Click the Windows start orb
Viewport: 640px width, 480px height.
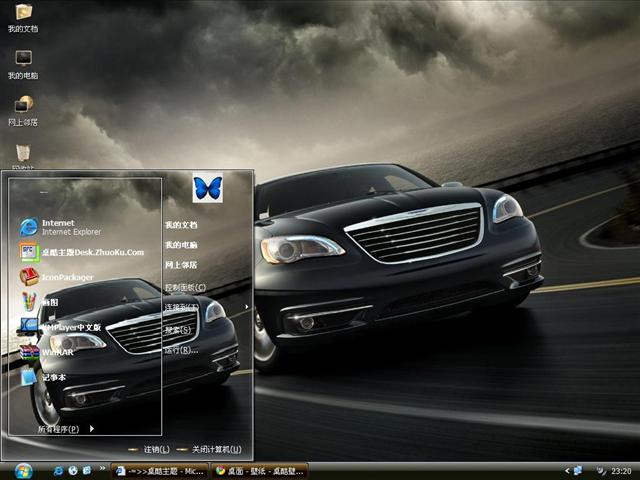click(24, 471)
